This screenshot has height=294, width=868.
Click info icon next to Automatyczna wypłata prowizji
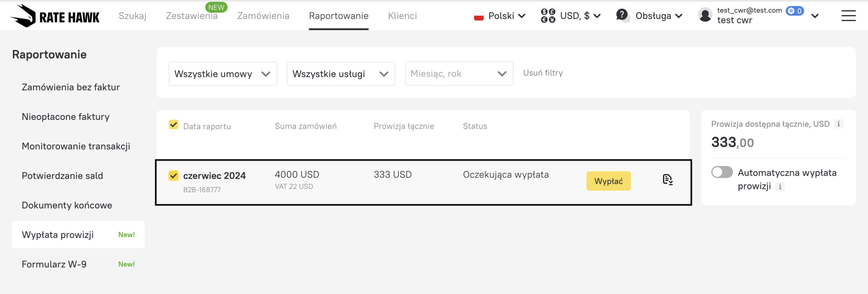pyautogui.click(x=780, y=187)
